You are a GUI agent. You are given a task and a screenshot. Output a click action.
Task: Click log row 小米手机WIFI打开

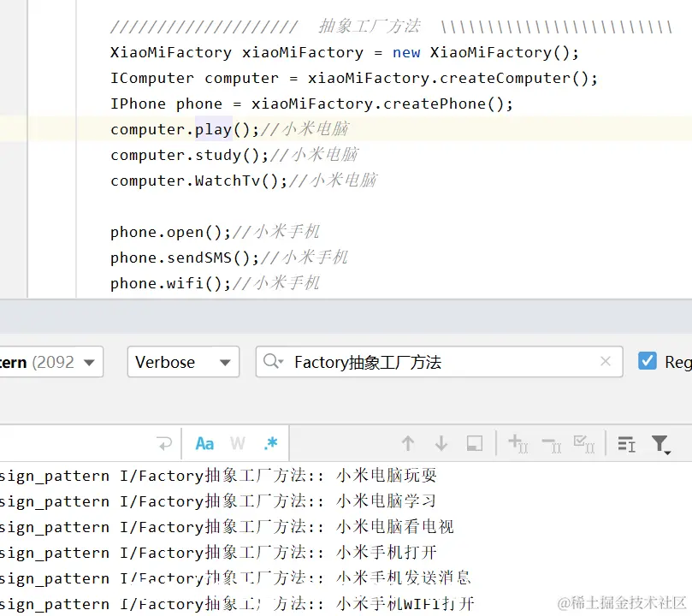pos(238,604)
